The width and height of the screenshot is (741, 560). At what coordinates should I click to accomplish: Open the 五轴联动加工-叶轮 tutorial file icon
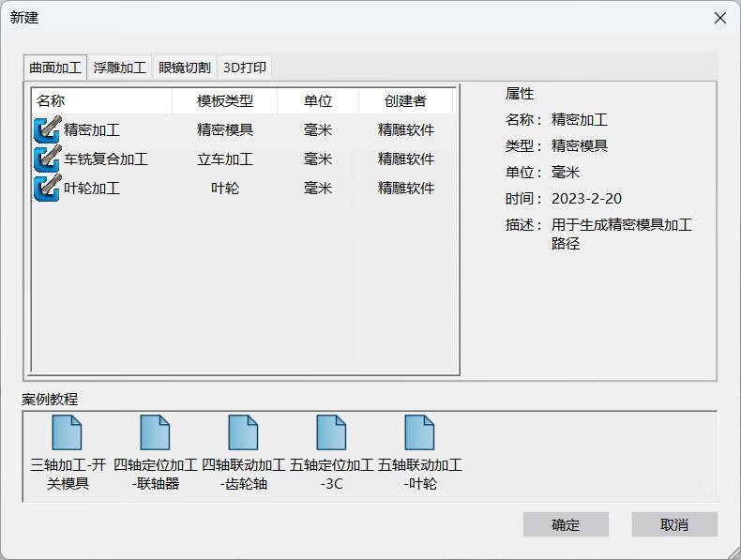coord(419,432)
